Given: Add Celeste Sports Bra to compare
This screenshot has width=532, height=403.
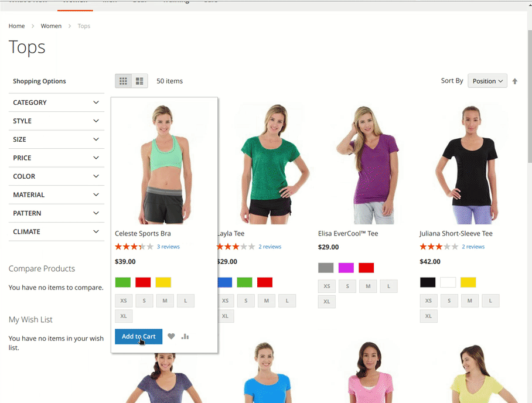Looking at the screenshot, I should [x=185, y=336].
